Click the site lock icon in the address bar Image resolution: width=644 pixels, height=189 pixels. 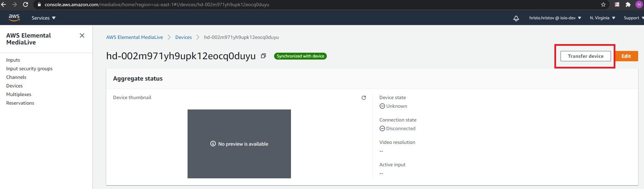39,4
